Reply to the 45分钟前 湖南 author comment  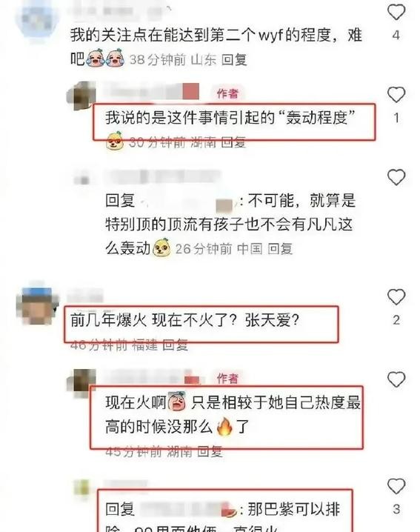pyautogui.click(x=210, y=451)
